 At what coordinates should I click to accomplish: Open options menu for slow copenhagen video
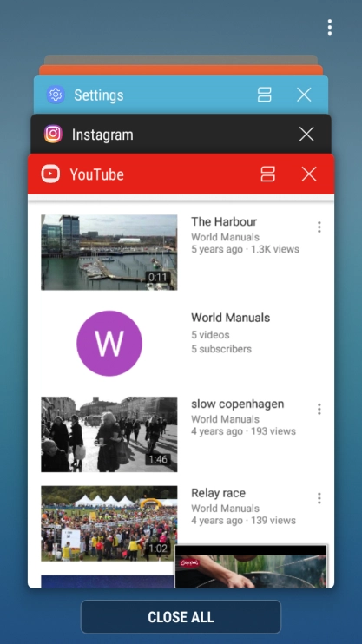(319, 409)
